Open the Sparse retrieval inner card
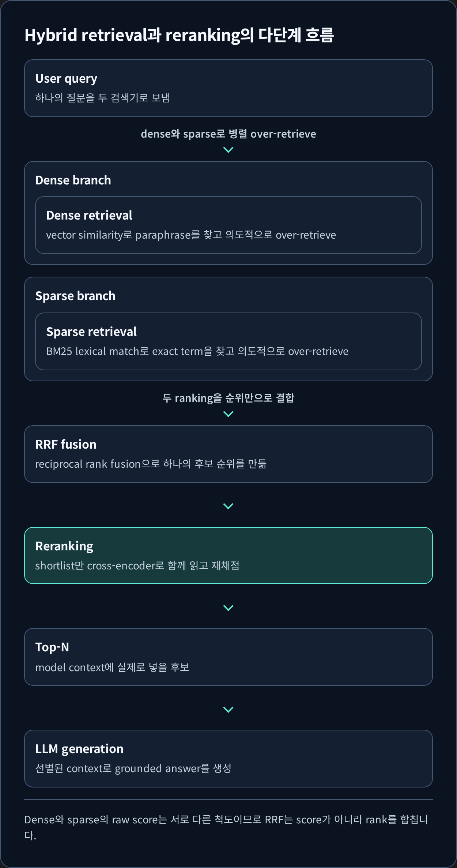The height and width of the screenshot is (868, 457). coord(228,341)
